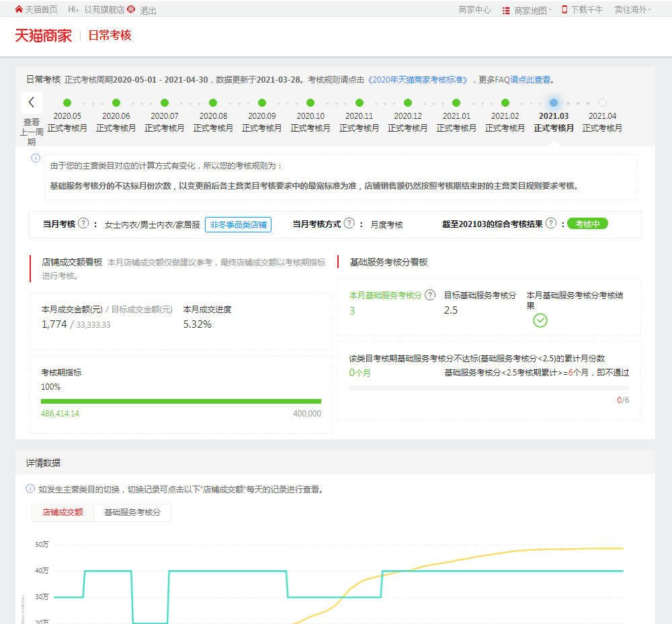672x624 pixels.
Task: Go to 天猫首页 link
Action: [41, 9]
